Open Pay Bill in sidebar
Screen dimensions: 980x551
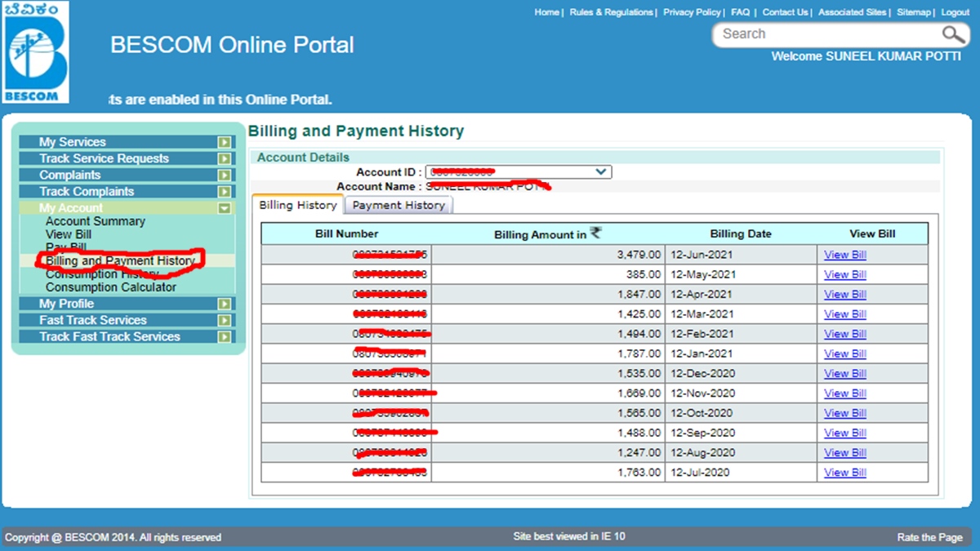pyautogui.click(x=66, y=247)
